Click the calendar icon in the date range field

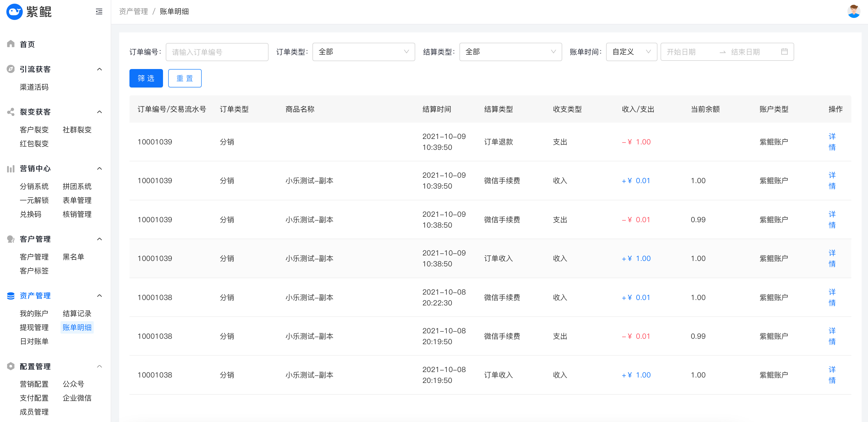pyautogui.click(x=784, y=51)
